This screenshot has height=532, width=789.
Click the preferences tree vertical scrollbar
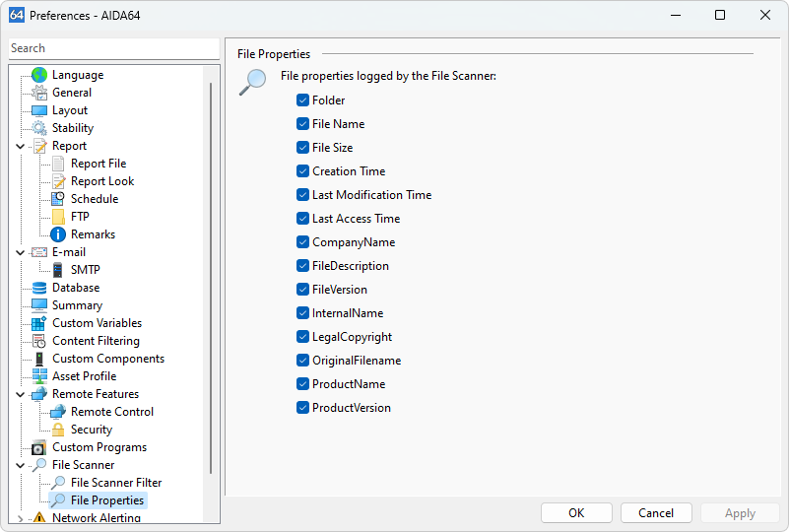click(x=211, y=276)
